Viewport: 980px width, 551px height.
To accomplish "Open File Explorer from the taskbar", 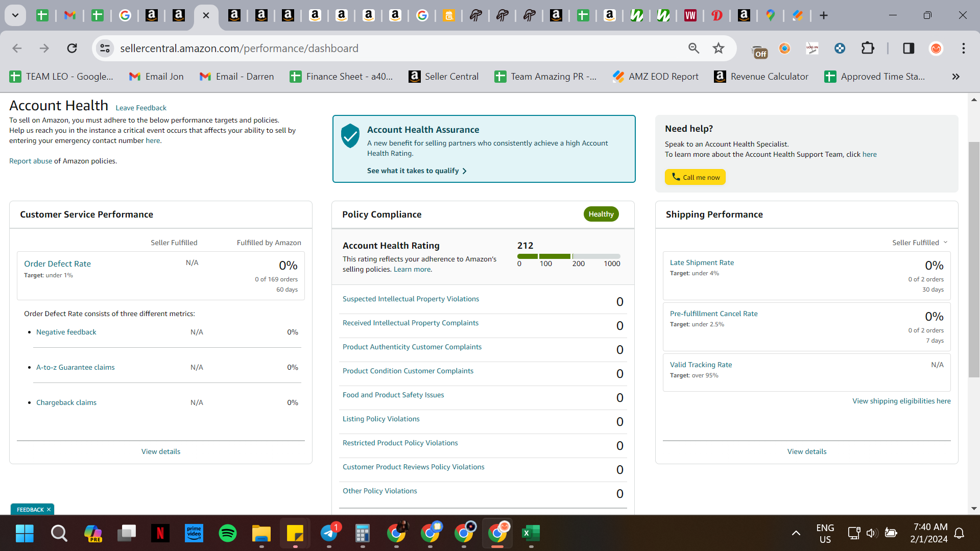I will click(261, 534).
